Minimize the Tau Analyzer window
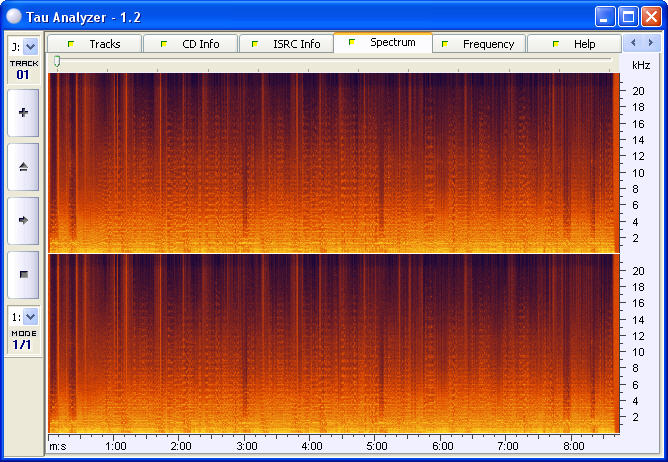The width and height of the screenshot is (668, 462). 605,16
